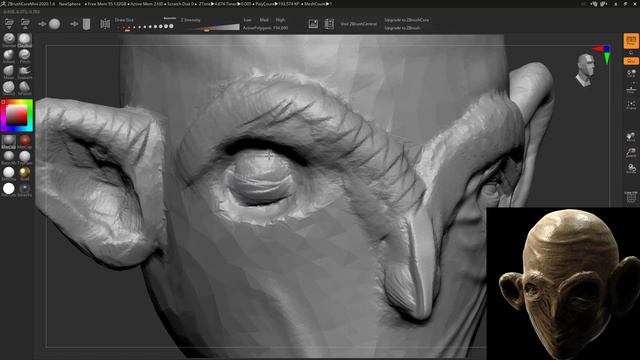Start a new sphere mesh from the sphere icon

55,24
